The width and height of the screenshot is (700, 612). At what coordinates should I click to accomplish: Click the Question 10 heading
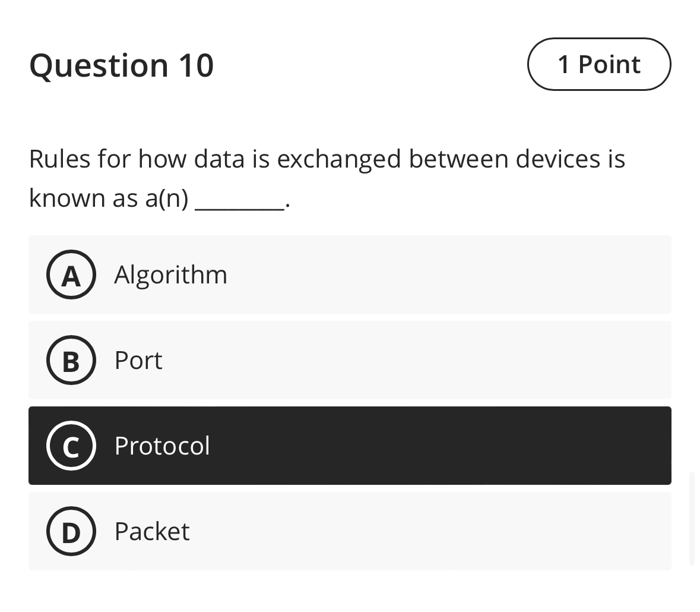[121, 64]
